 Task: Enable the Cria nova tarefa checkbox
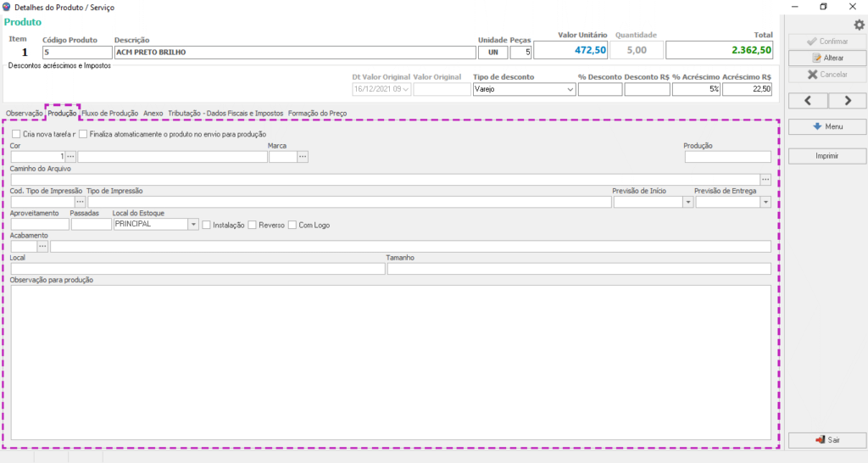tap(16, 134)
